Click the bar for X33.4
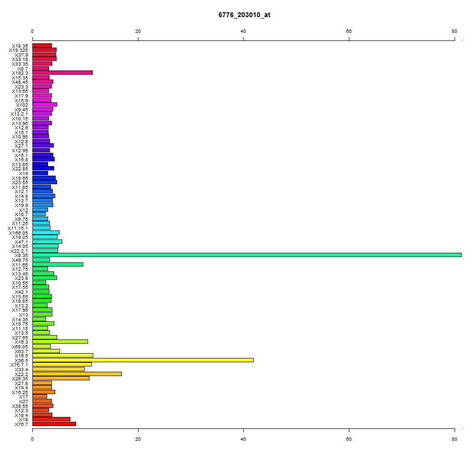This screenshot has width=476, height=476. point(59,369)
